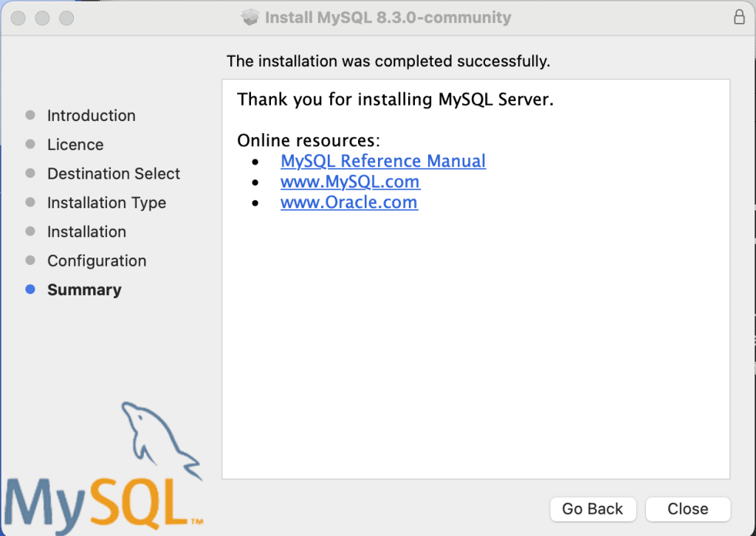756x536 pixels.
Task: Click the package installer icon in title
Action: tap(250, 18)
